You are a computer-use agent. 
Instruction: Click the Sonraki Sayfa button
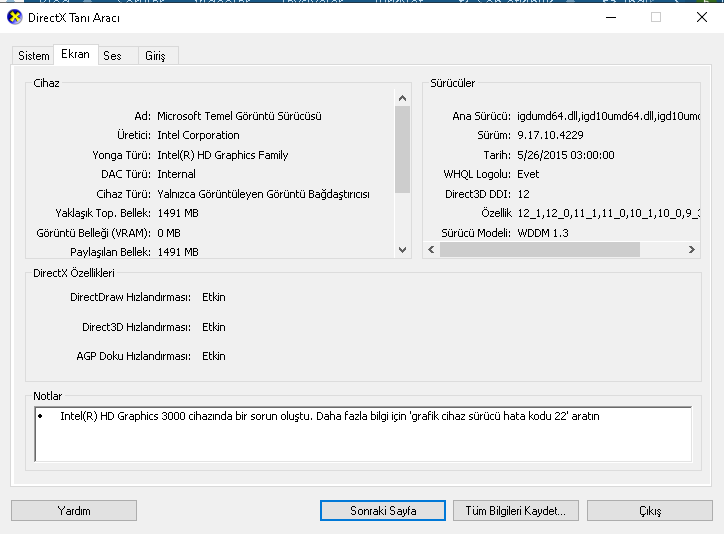click(383, 511)
